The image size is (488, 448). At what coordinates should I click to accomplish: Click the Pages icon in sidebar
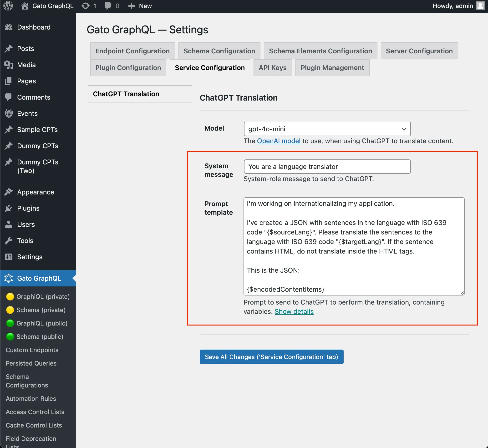tap(9, 81)
